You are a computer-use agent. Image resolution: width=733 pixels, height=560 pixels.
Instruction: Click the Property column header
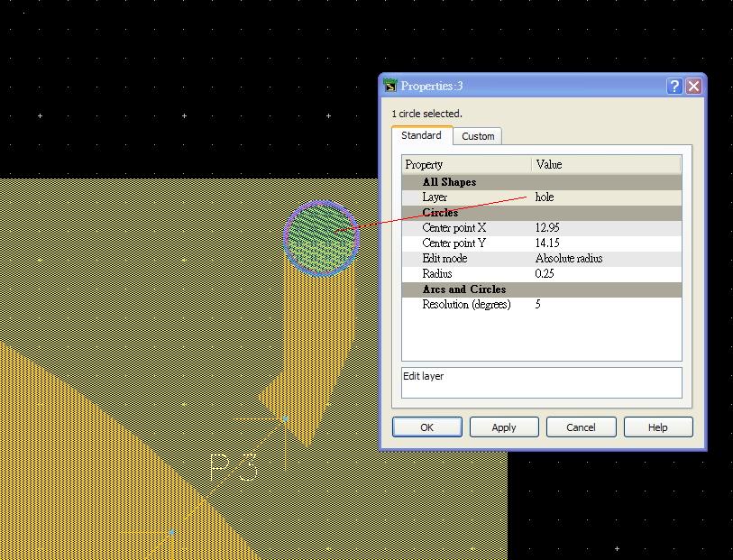(x=466, y=164)
